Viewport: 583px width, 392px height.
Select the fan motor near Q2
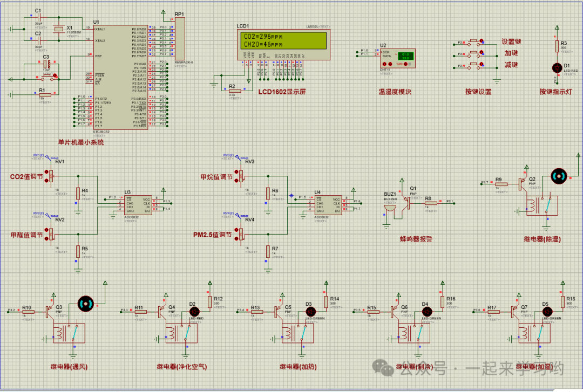pyautogui.click(x=559, y=176)
